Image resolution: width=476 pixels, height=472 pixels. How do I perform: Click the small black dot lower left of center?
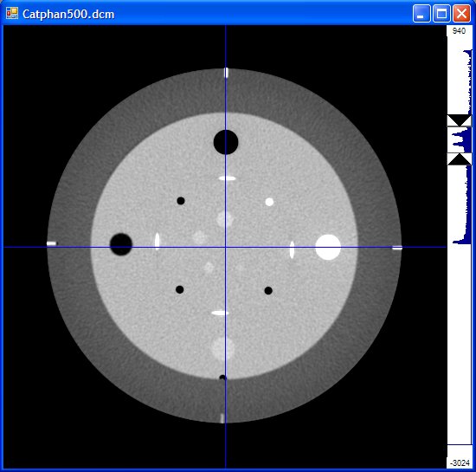179,289
